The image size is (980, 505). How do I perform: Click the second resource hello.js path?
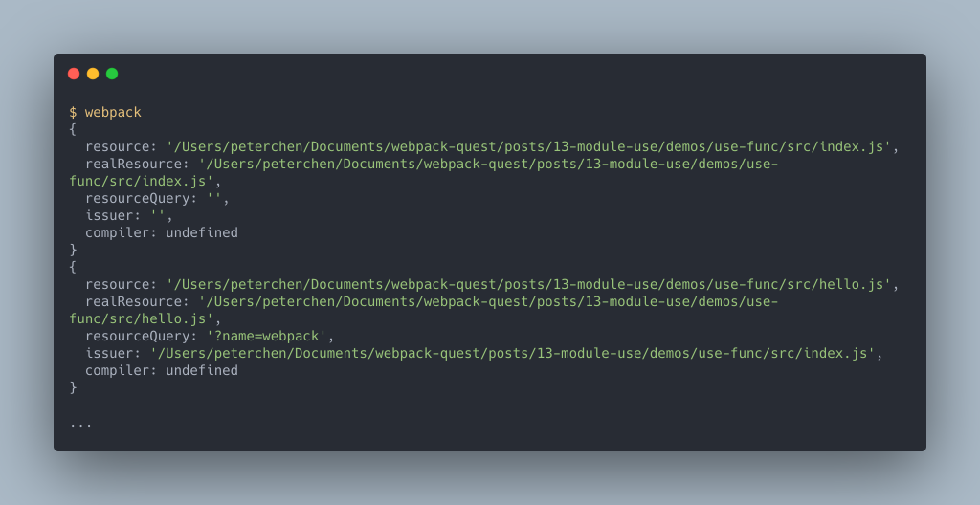pyautogui.click(x=528, y=284)
